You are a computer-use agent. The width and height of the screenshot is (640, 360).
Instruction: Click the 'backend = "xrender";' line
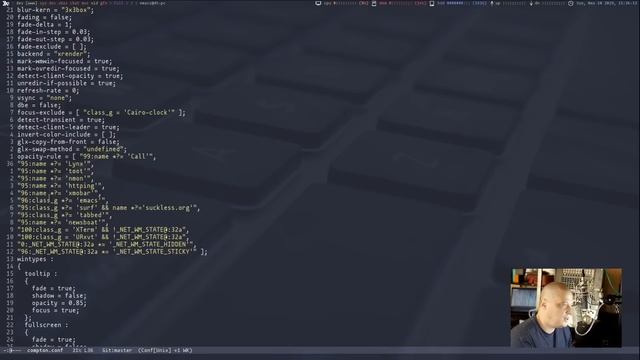[53, 54]
